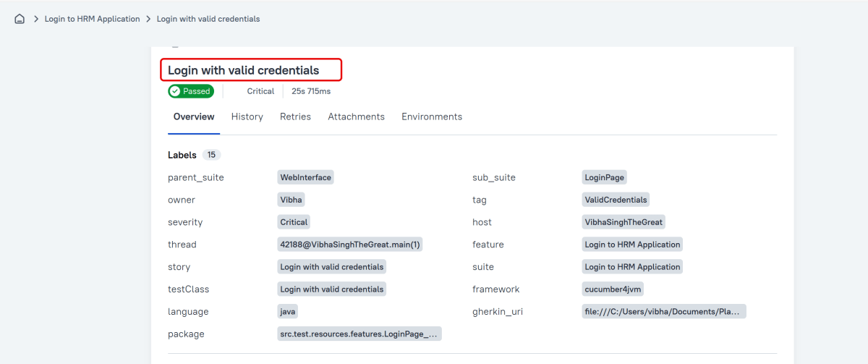The image size is (868, 364).
Task: Click the LoginPage sub_suite label
Action: click(x=604, y=177)
